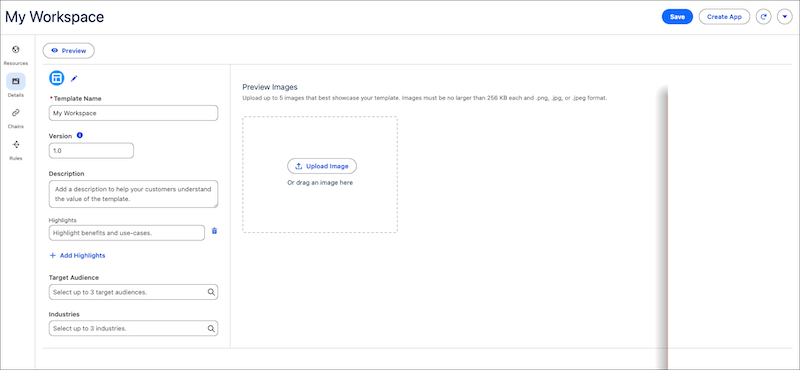Open the Rules sidebar section
The height and width of the screenshot is (370, 800).
point(16,150)
